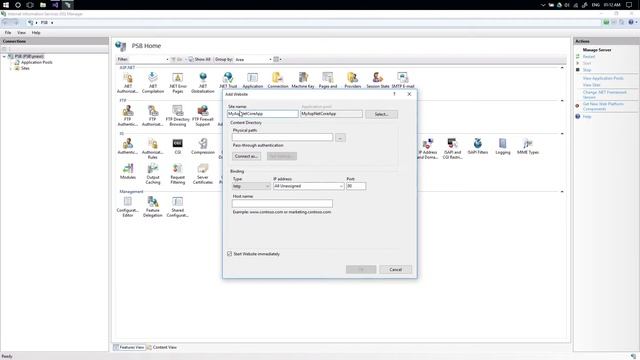Open the Modules feature icon
Image resolution: width=640 pixels, height=360 pixels.
click(x=128, y=171)
